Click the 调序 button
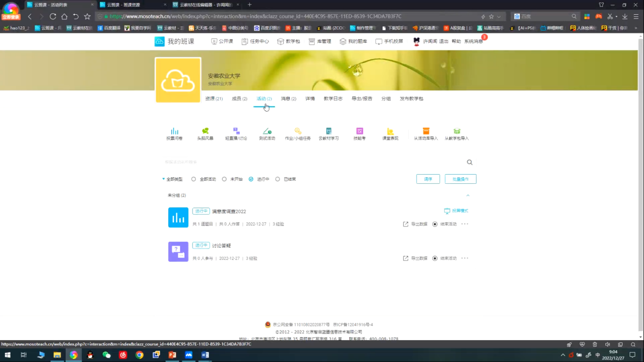This screenshot has height=362, width=644. point(428,179)
